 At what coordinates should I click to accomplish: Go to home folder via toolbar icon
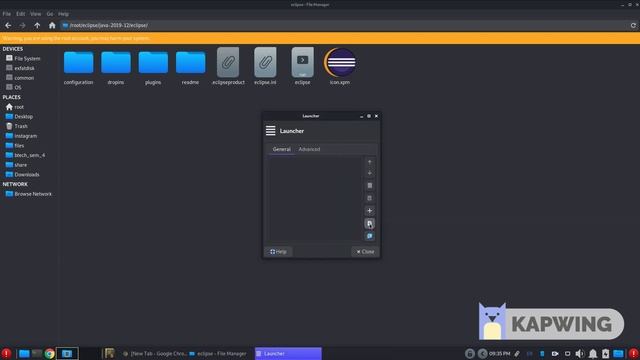[52, 25]
